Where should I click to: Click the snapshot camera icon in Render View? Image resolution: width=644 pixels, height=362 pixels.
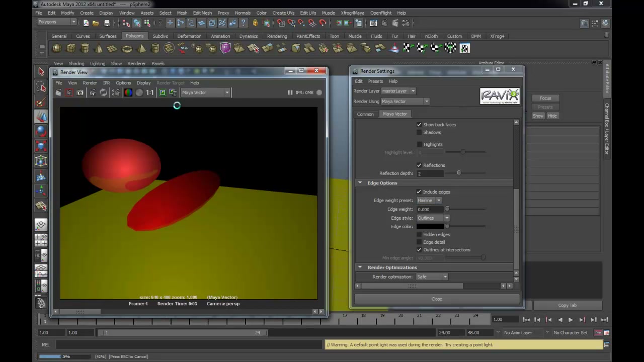pos(80,93)
